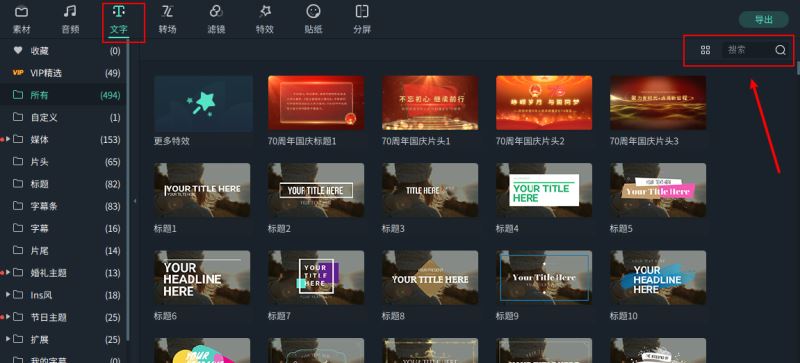Click the heart icon beside 收藏
Image resolution: width=800 pixels, height=363 pixels.
click(x=18, y=51)
